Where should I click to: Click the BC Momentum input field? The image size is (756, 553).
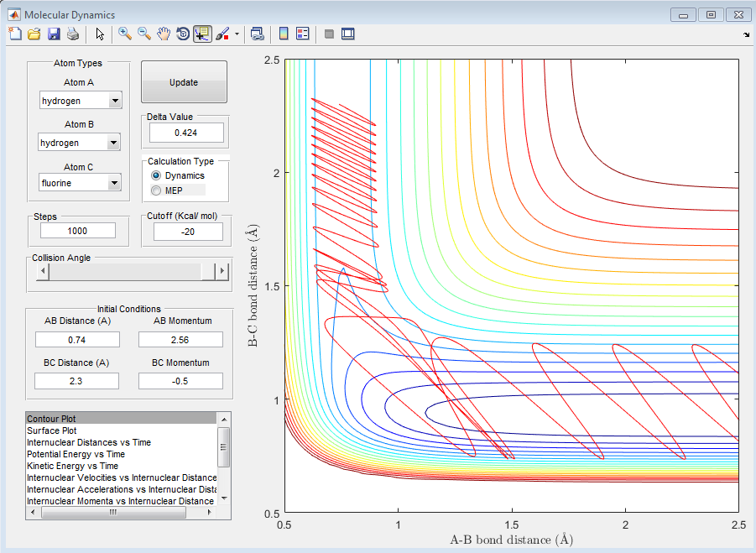[x=180, y=381]
